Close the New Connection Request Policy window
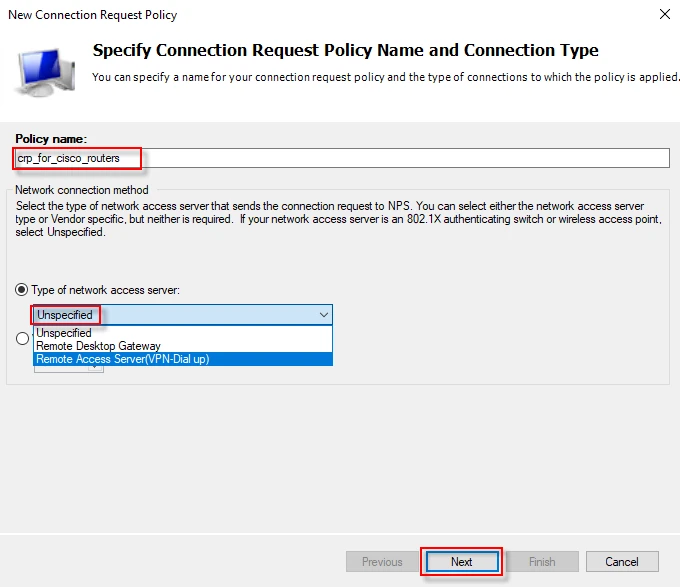Viewport: 680px width, 587px height. (664, 14)
